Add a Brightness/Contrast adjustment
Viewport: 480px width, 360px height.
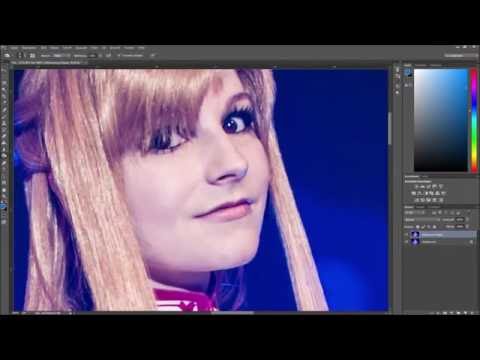[416, 186]
